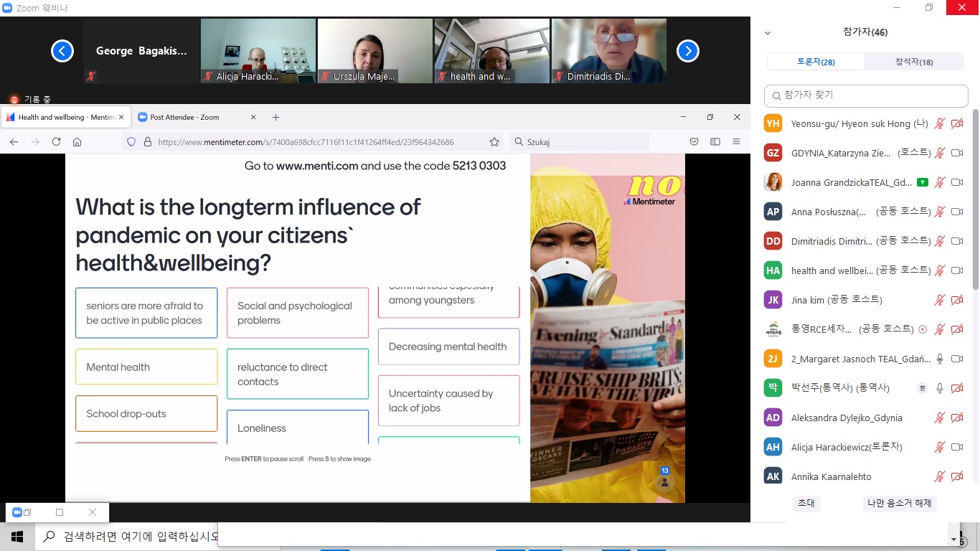The image size is (980, 551).
Task: Select the 토론자(28) tab
Action: point(816,62)
